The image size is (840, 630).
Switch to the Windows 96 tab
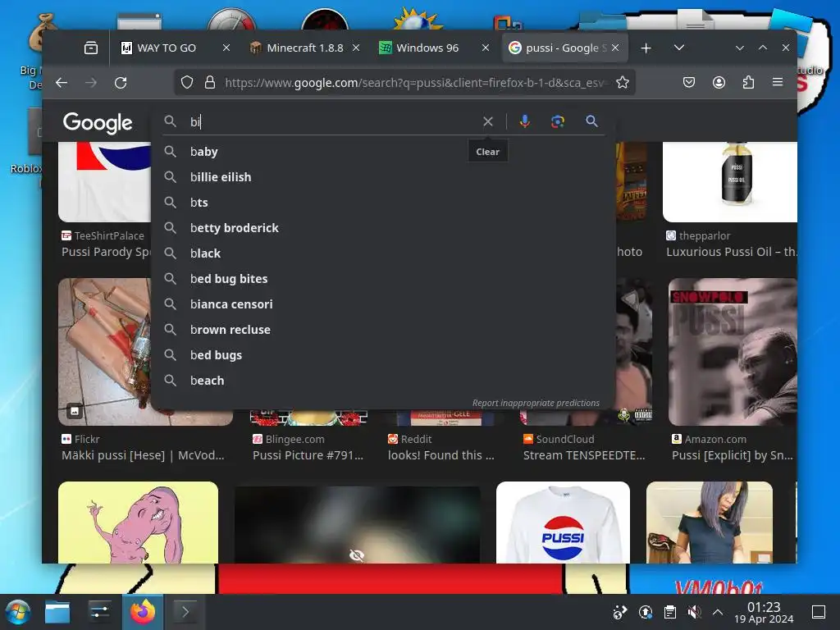(434, 48)
